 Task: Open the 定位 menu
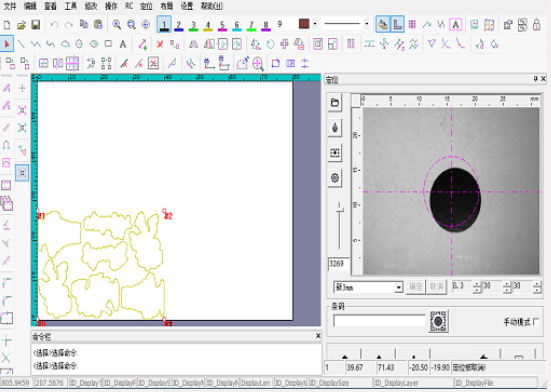146,6
